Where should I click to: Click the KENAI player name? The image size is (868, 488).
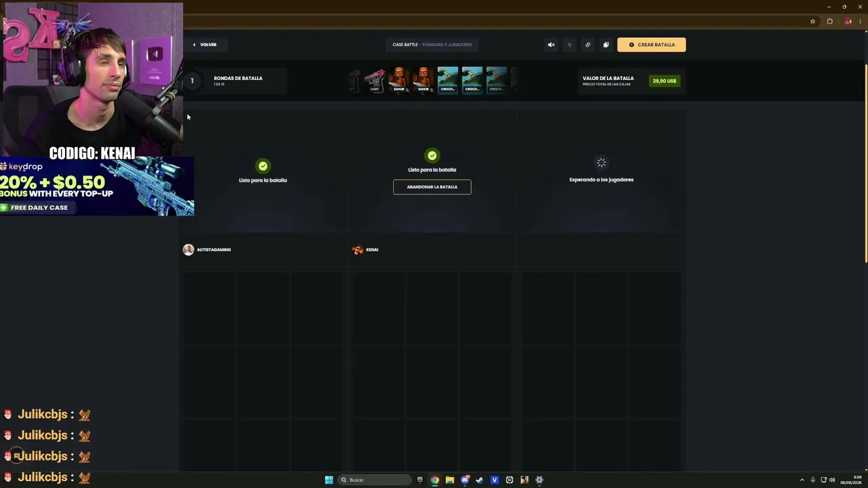click(x=372, y=249)
